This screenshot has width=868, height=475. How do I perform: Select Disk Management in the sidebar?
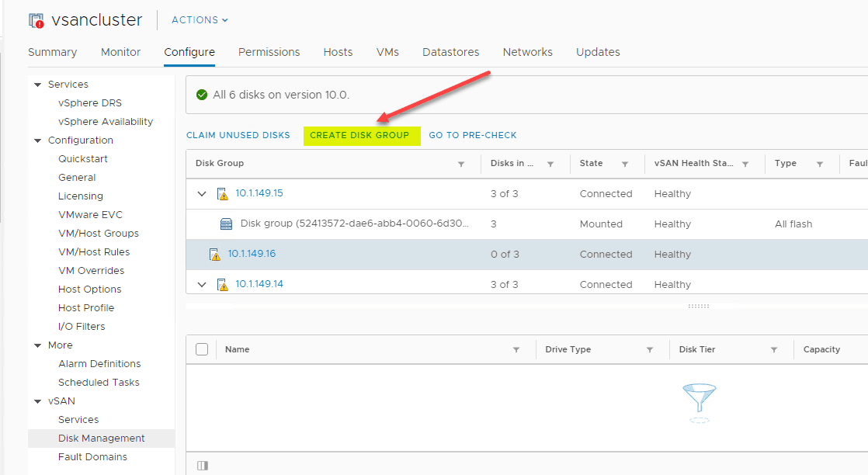101,439
